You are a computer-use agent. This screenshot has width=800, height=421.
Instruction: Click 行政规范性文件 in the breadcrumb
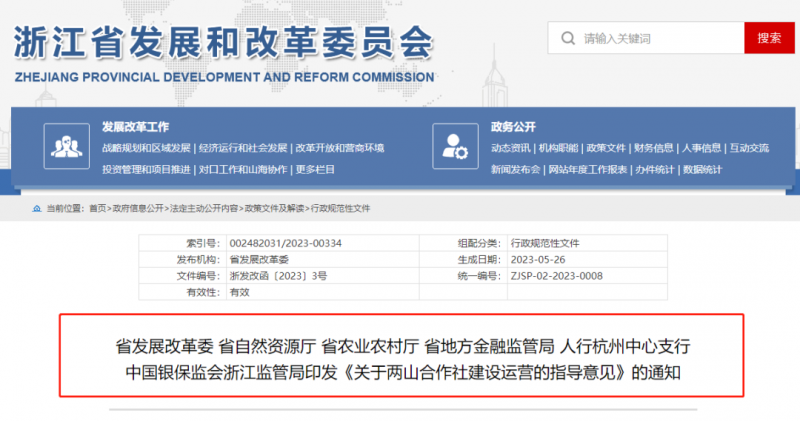pyautogui.click(x=341, y=209)
